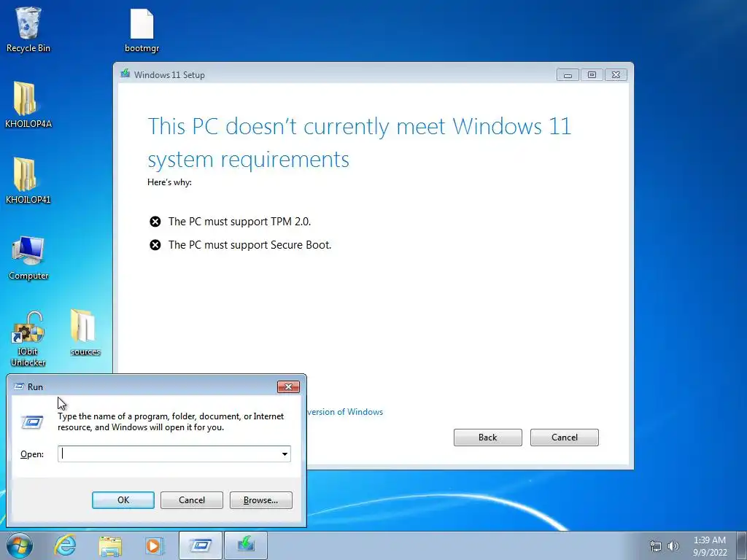Image resolution: width=747 pixels, height=560 pixels.
Task: Click the setup requirements heading
Action: pos(359,142)
